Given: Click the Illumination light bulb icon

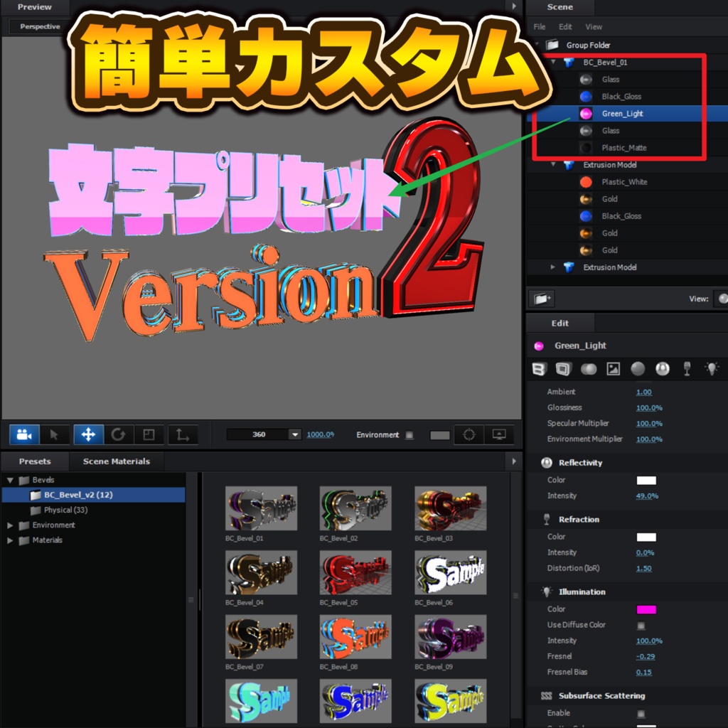Looking at the screenshot, I should (x=712, y=369).
